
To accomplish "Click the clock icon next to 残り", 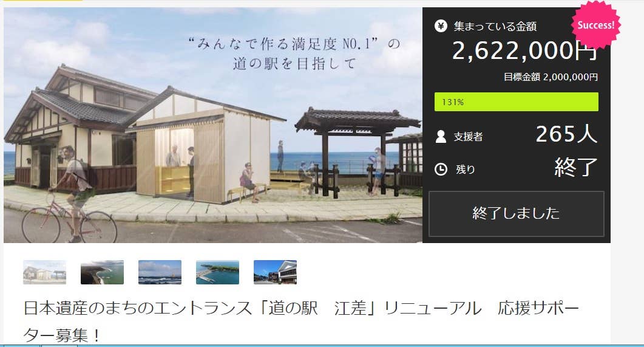I will tap(441, 169).
